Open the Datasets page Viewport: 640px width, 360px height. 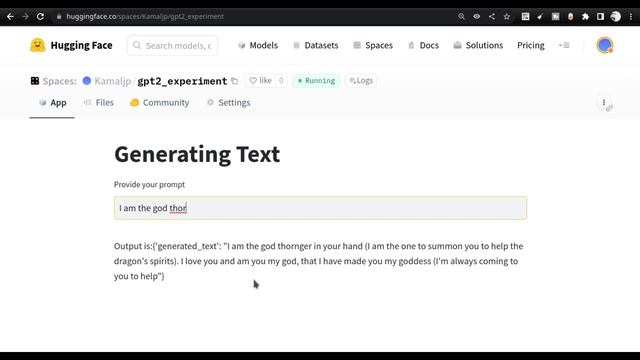pos(316,45)
